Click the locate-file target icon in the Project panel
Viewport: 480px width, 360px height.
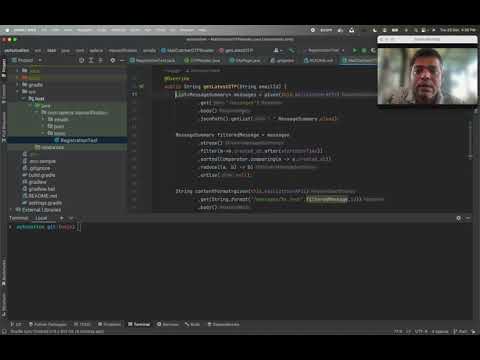point(81,60)
